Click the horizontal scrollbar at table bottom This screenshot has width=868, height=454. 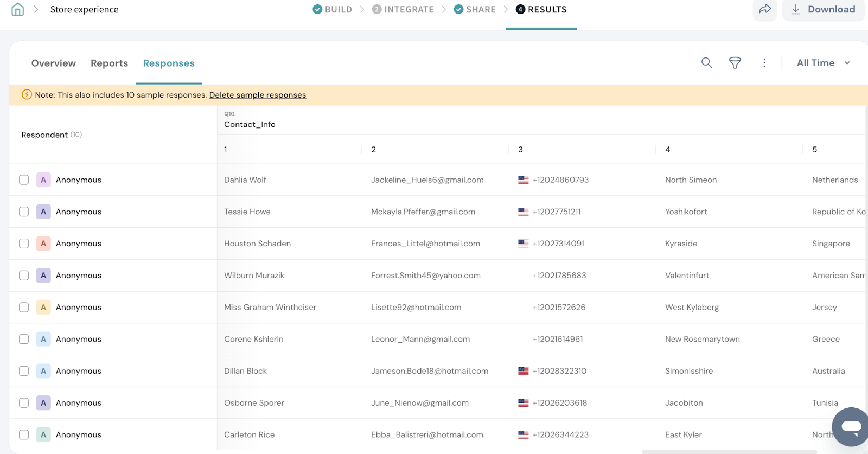[x=729, y=451]
